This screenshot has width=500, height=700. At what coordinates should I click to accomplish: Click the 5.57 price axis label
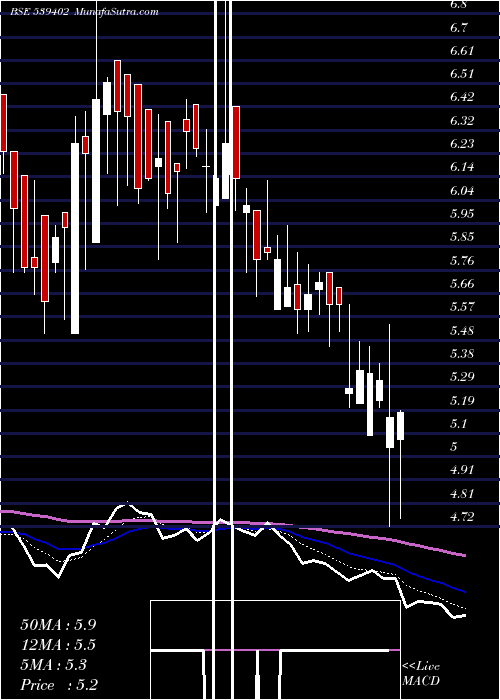click(462, 307)
